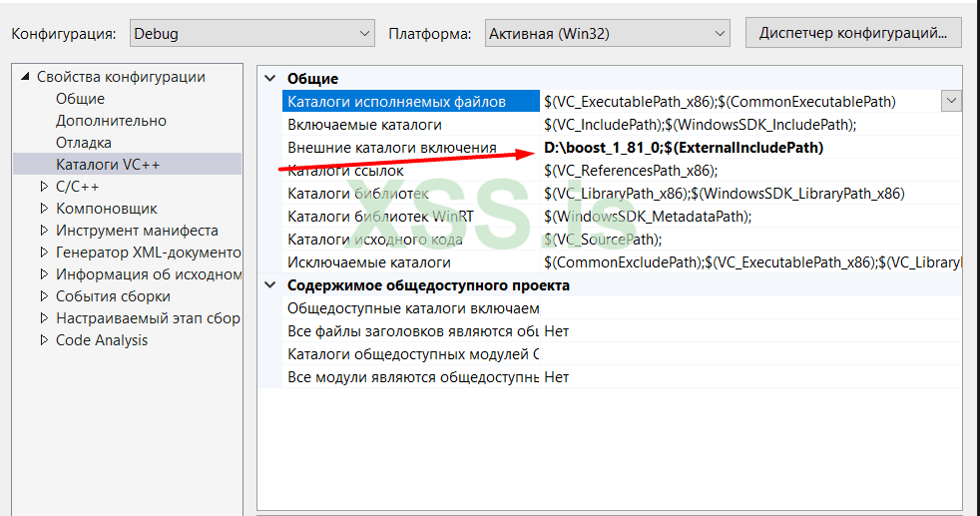Collapse the Общие property group
Image resolution: width=980 pixels, height=516 pixels.
(x=270, y=78)
